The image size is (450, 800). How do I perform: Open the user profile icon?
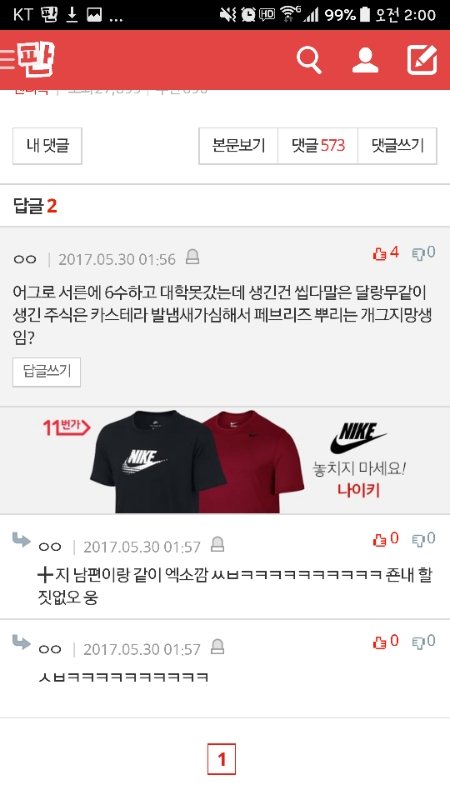(365, 60)
